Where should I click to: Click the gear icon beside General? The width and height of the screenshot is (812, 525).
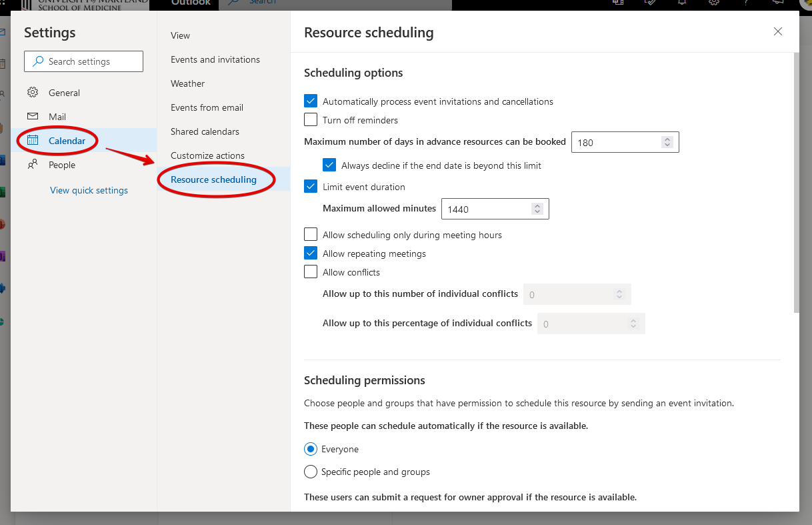coord(33,93)
